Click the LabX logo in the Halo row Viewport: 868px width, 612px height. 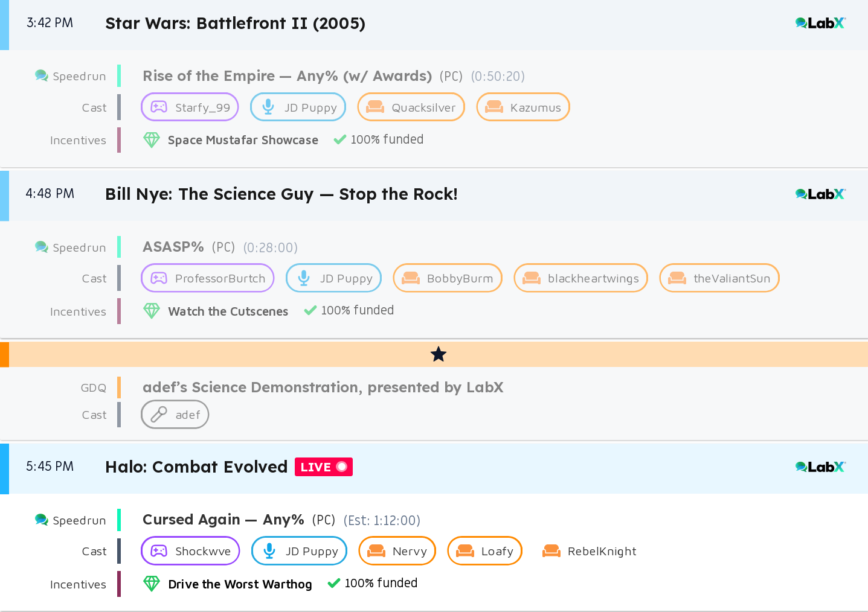[820, 467]
